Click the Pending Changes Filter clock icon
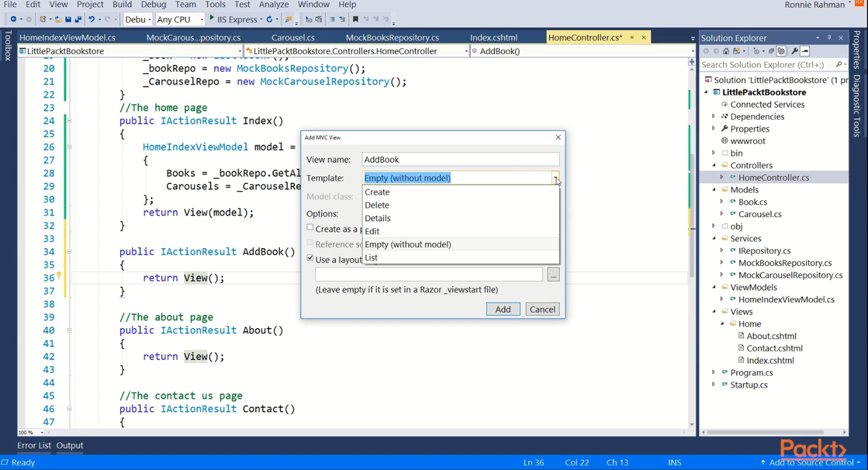This screenshot has height=470, width=868. [757, 51]
